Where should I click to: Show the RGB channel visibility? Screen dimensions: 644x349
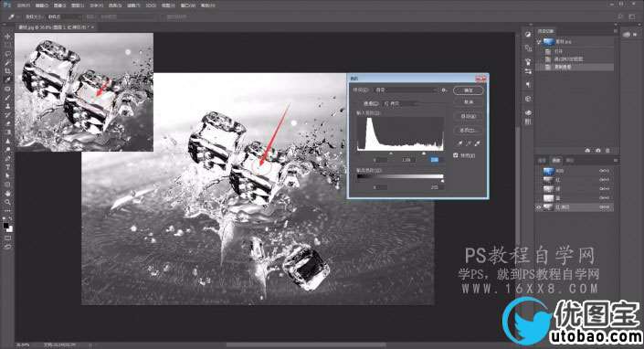[538, 171]
